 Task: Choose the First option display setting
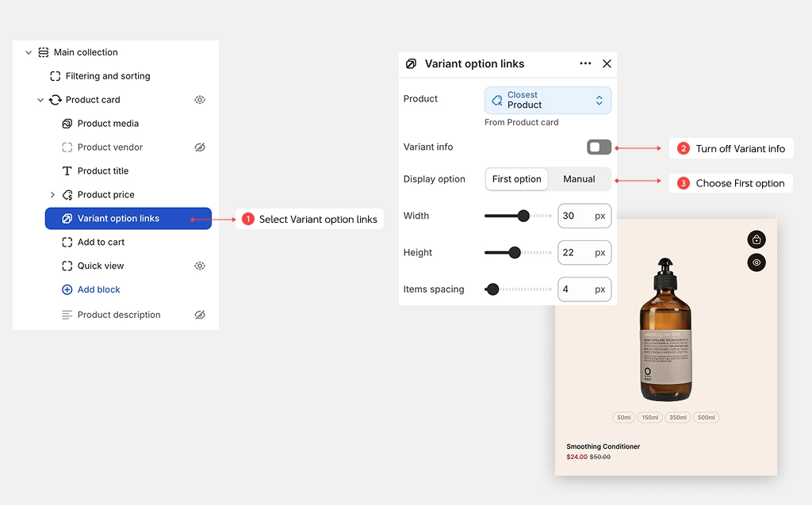click(516, 179)
